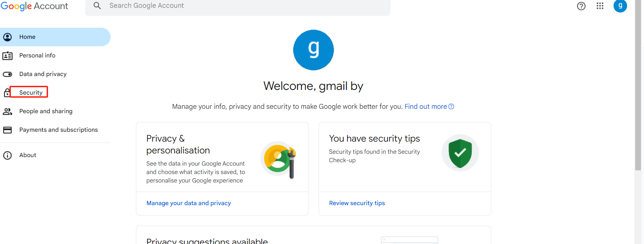
Task: Click the Data and privacy toggle icon
Action: click(7, 74)
